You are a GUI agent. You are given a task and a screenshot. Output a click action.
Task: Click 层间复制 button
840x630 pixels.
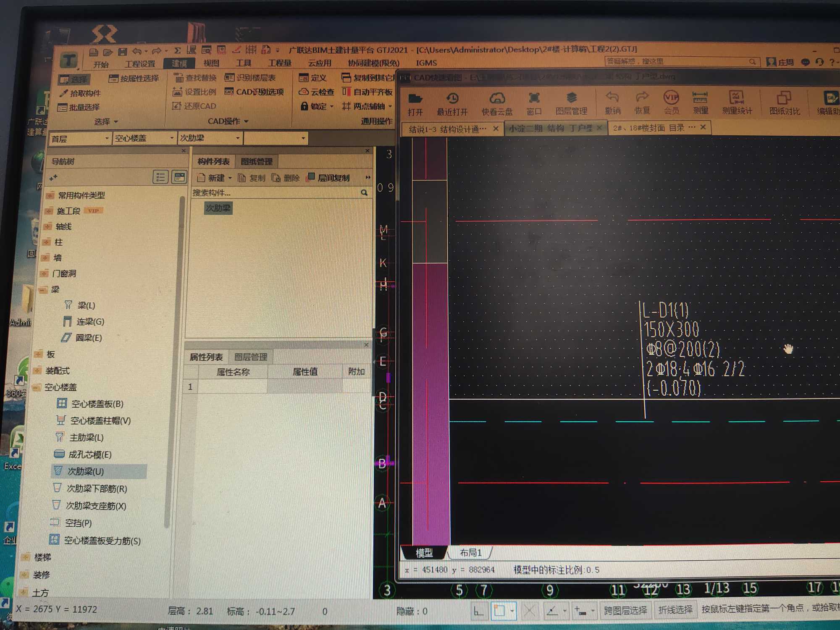tap(328, 178)
